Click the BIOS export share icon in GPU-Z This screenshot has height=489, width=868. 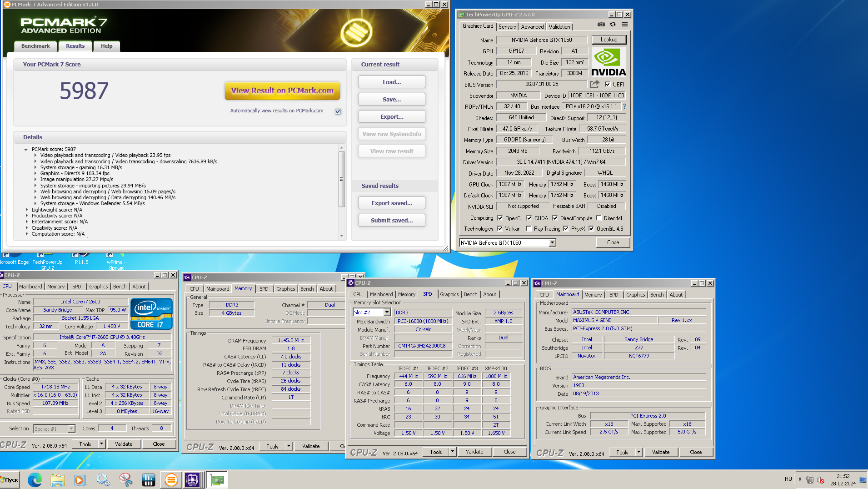(x=594, y=84)
